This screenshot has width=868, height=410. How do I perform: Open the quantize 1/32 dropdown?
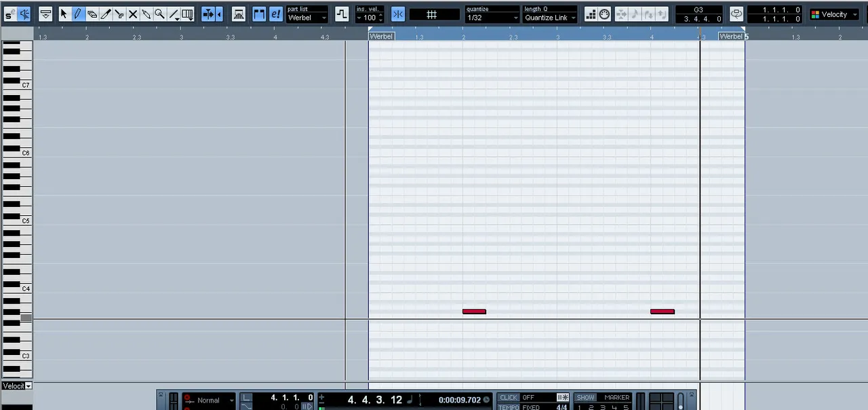[492, 18]
